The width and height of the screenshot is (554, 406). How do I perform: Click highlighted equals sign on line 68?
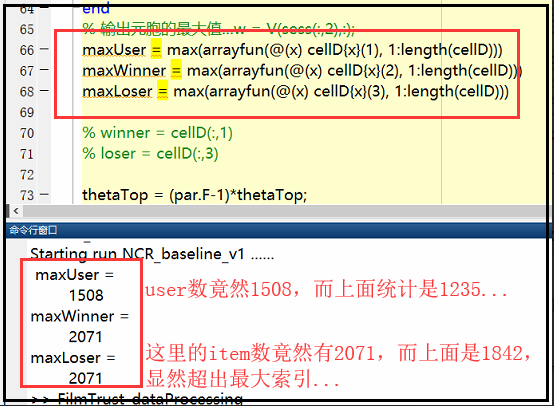(163, 91)
